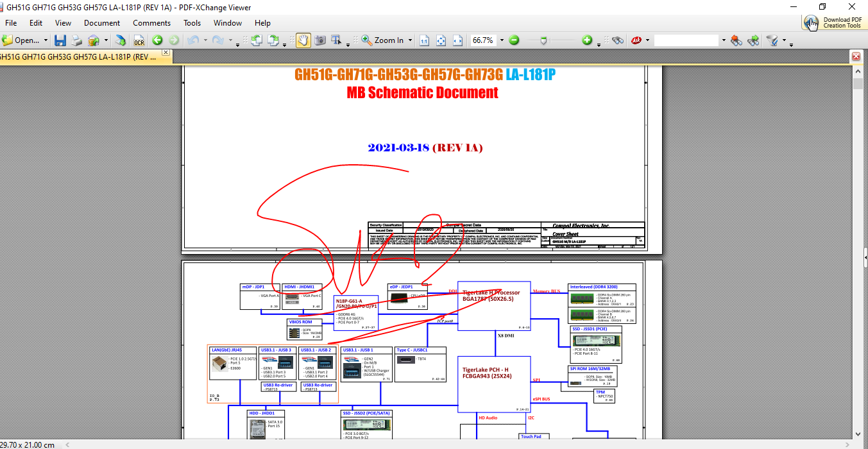Close all tabs with red X button

[x=856, y=56]
